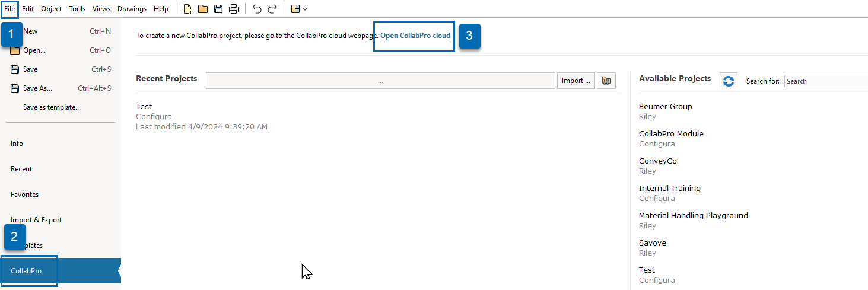The height and width of the screenshot is (290, 868).
Task: Click the undo arrow toolbar icon
Action: [257, 9]
